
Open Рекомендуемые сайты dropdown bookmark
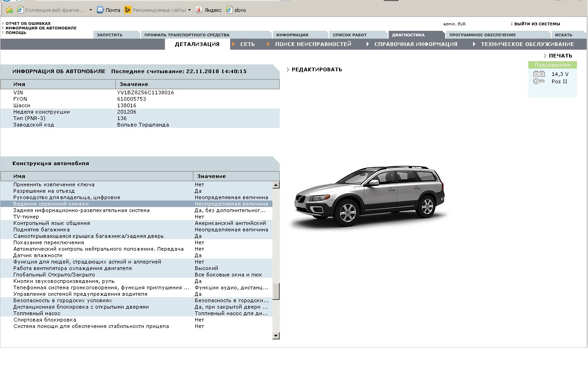click(158, 10)
